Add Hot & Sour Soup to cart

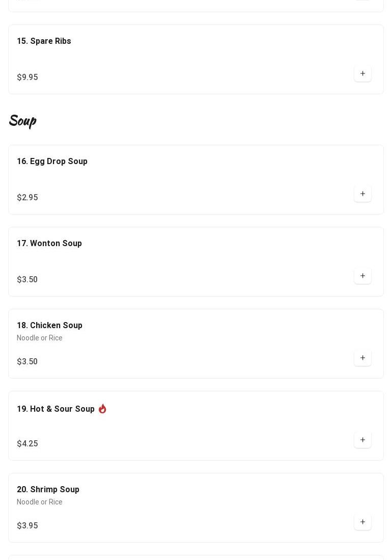pyautogui.click(x=362, y=440)
